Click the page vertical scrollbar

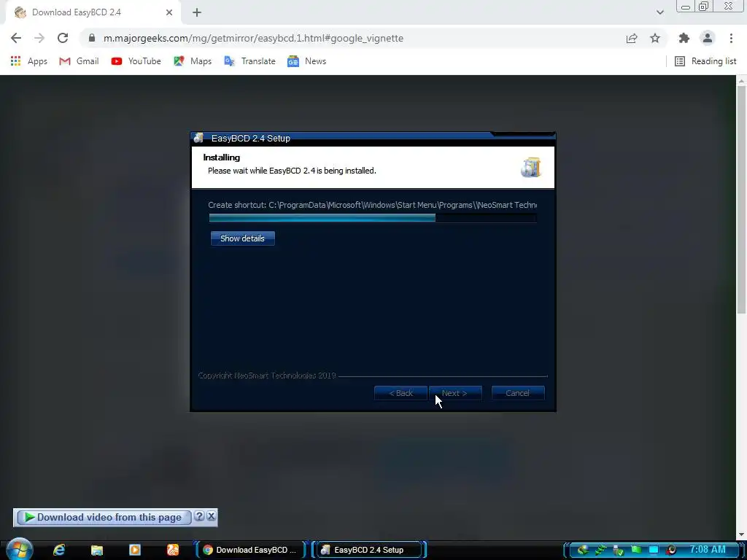(741, 200)
